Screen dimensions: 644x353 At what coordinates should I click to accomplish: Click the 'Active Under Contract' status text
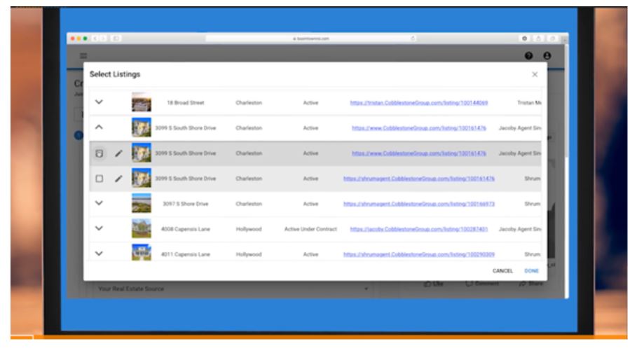310,229
